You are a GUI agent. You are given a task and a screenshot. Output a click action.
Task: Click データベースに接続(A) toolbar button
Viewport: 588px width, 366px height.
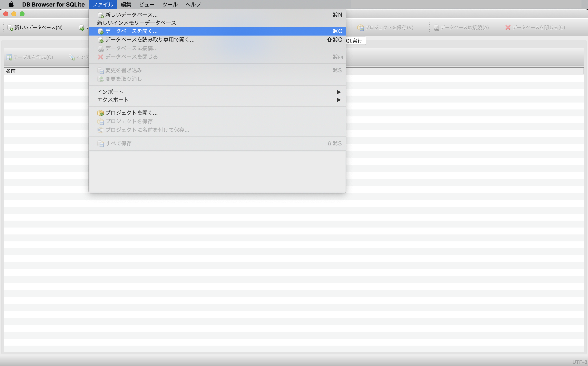pos(461,27)
